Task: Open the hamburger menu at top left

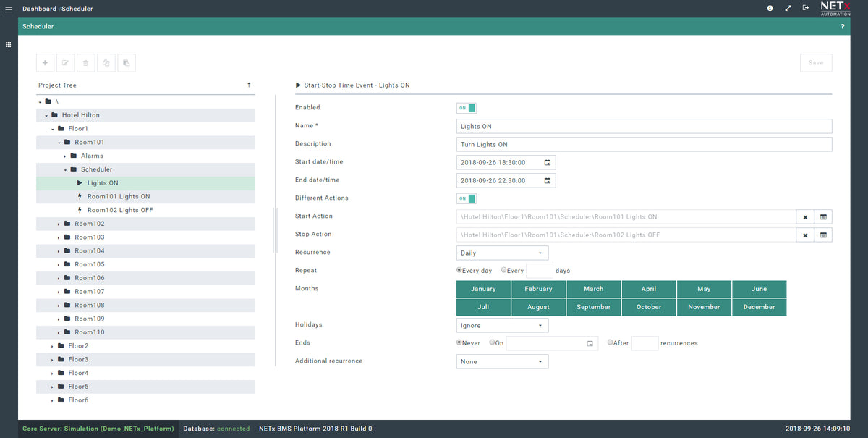Action: tap(8, 9)
